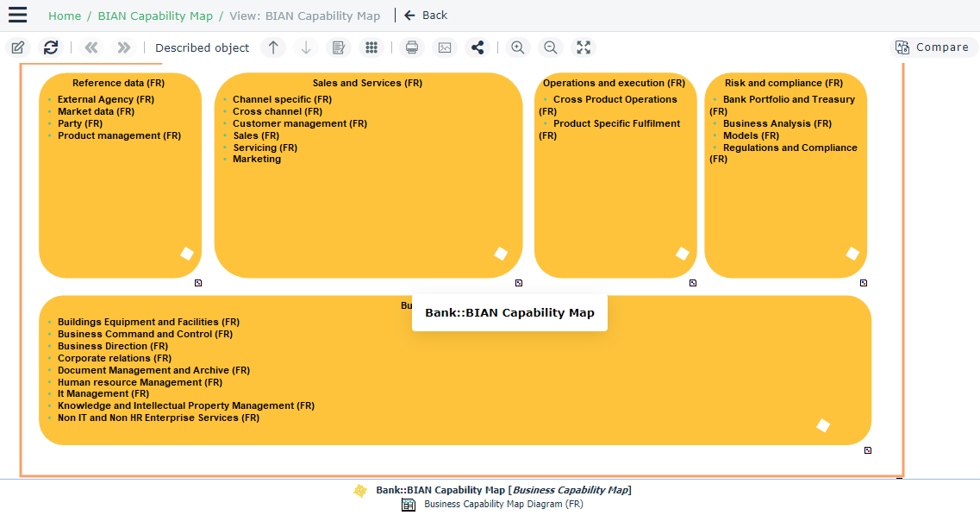Go to Home in breadcrumb
Screen dimensions: 980x515
pyautogui.click(x=65, y=16)
